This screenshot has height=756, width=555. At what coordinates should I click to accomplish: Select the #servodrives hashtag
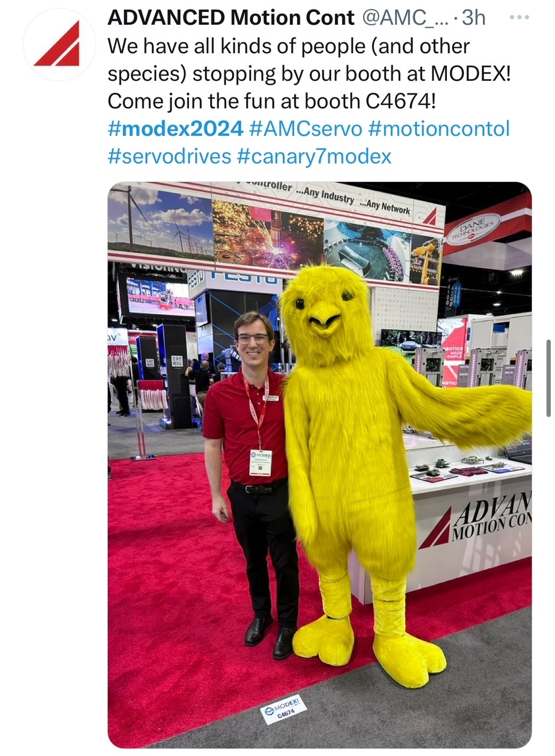pyautogui.click(x=169, y=157)
